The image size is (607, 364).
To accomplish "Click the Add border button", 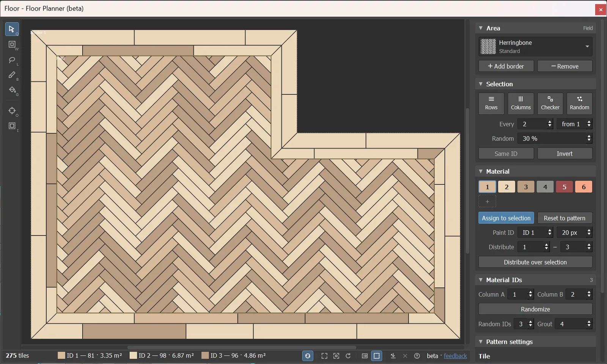I will [x=506, y=66].
